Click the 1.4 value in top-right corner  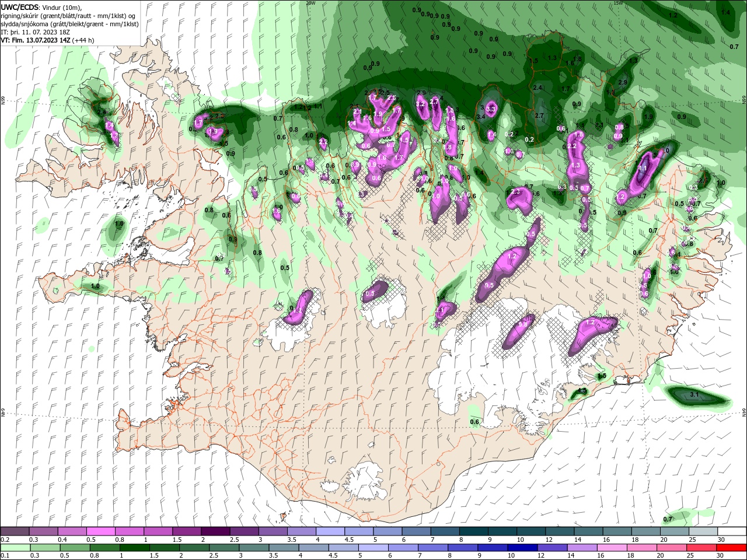(x=725, y=12)
